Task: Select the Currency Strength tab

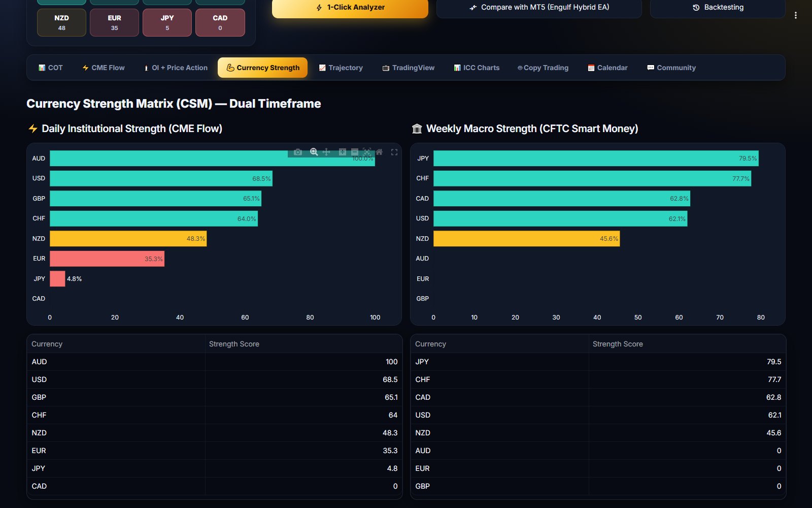Action: click(262, 68)
